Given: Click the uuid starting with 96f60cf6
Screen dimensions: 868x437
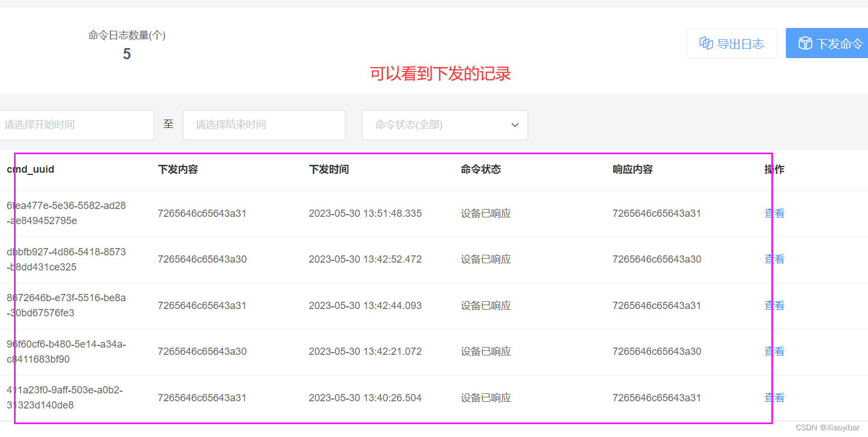Looking at the screenshot, I should [x=66, y=351].
